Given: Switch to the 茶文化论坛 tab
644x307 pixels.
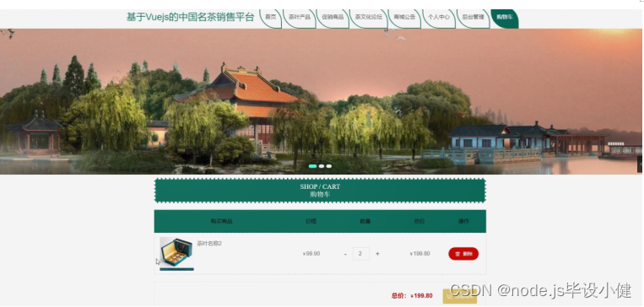Looking at the screenshot, I should coord(368,17).
